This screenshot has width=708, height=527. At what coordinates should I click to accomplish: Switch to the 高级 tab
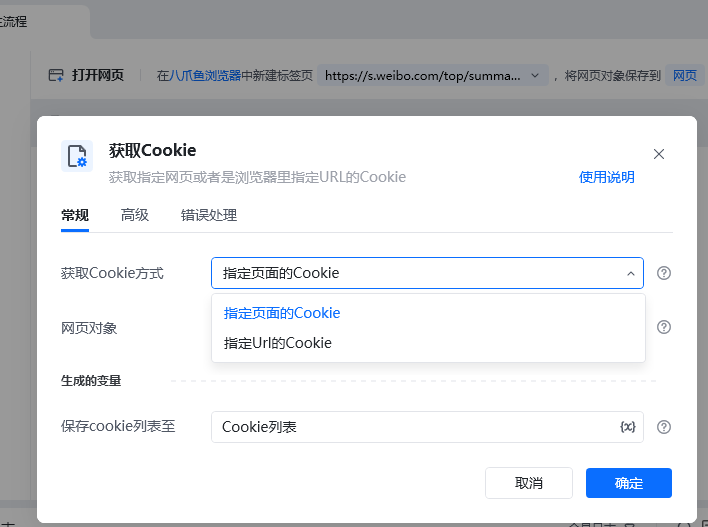[x=135, y=215]
